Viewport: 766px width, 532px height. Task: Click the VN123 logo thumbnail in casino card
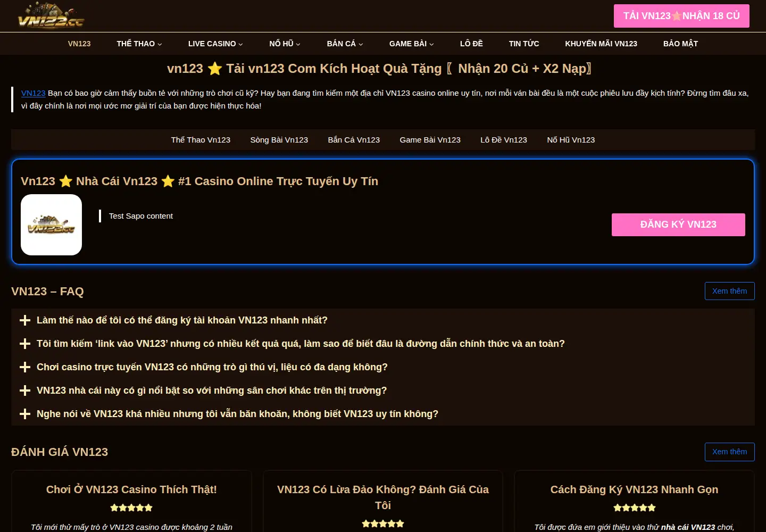(x=51, y=225)
